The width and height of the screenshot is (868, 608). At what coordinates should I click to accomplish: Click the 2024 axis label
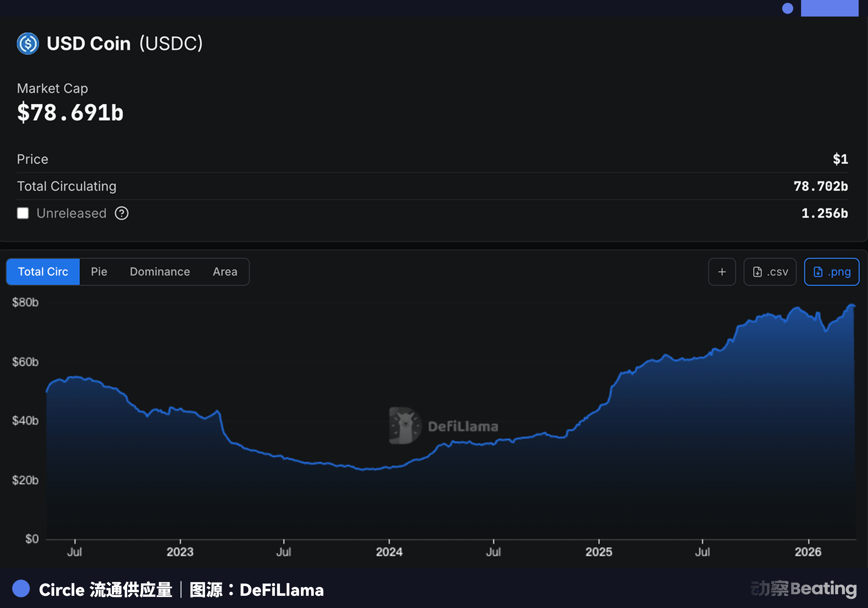click(x=389, y=552)
